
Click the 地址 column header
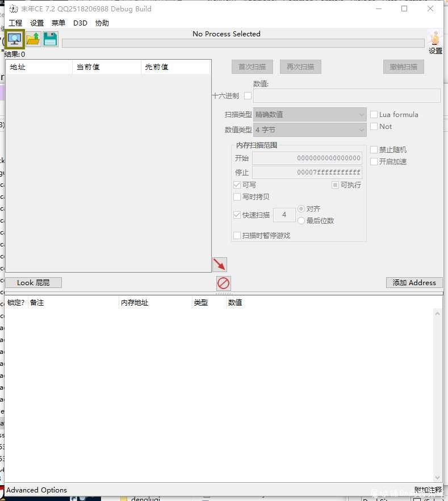[x=39, y=67]
